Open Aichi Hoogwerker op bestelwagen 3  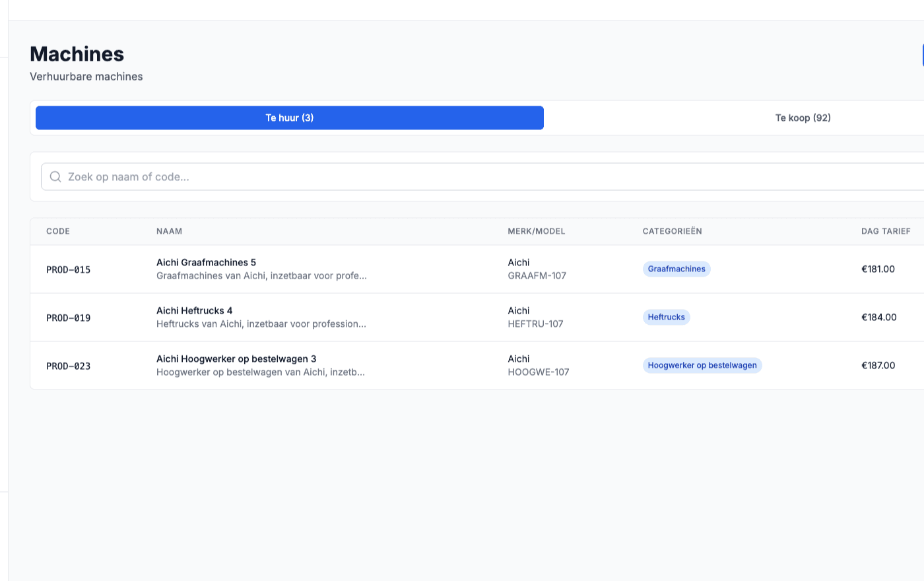coord(236,359)
